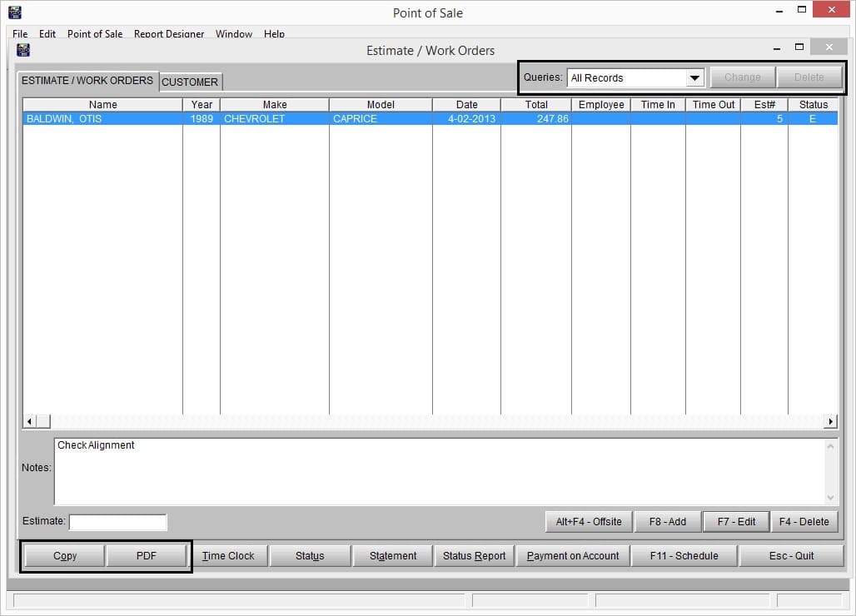856x616 pixels.
Task: Open the All Records combo box
Action: click(626, 78)
